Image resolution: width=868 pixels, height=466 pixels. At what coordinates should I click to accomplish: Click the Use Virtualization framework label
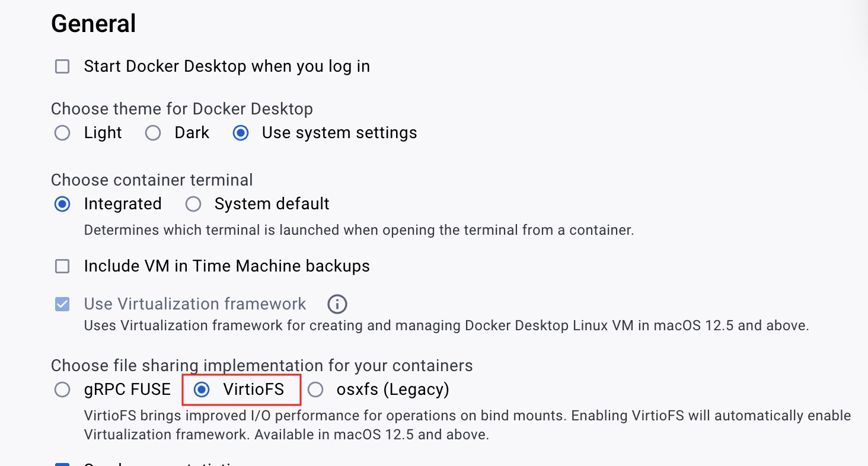click(195, 304)
